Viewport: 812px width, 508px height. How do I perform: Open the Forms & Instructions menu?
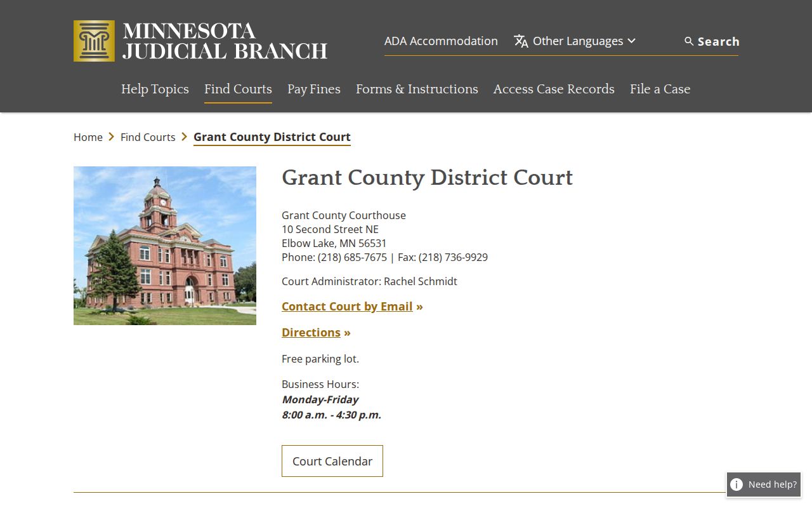coord(417,89)
